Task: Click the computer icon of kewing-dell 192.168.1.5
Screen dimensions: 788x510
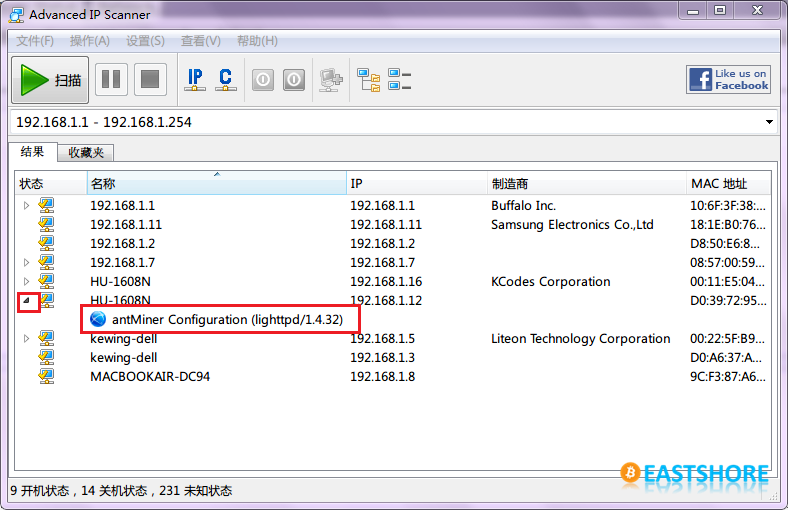Action: point(46,338)
